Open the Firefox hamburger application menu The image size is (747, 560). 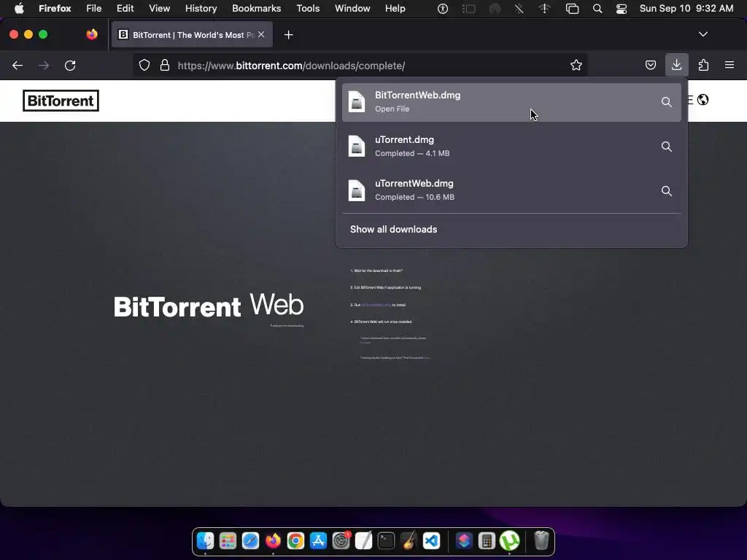point(729,65)
